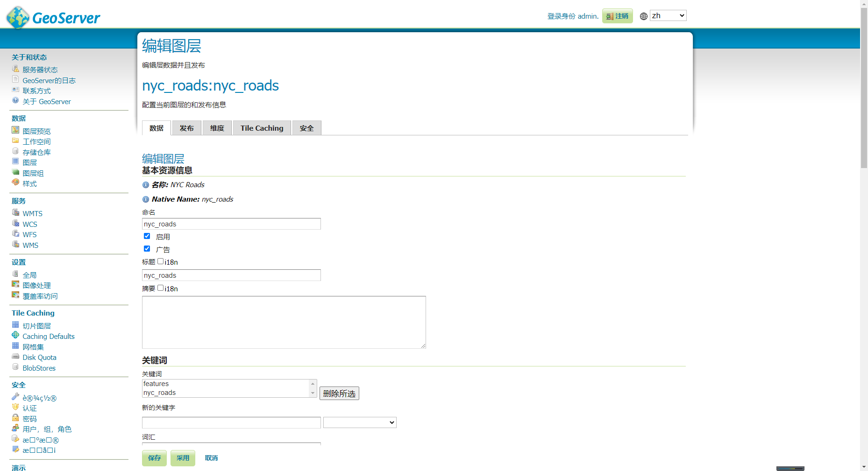Click the GeoServer logs document icon
Image resolution: width=868 pixels, height=471 pixels.
coord(15,79)
